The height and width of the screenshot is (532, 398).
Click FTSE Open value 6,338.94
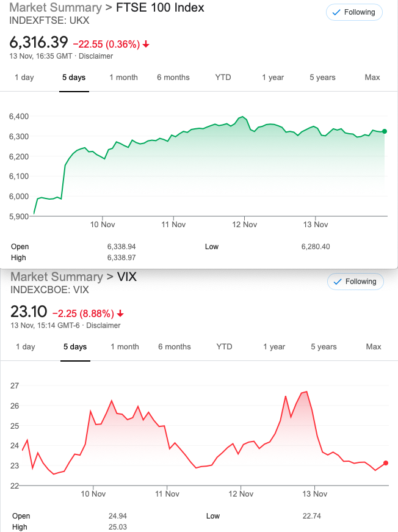click(121, 247)
